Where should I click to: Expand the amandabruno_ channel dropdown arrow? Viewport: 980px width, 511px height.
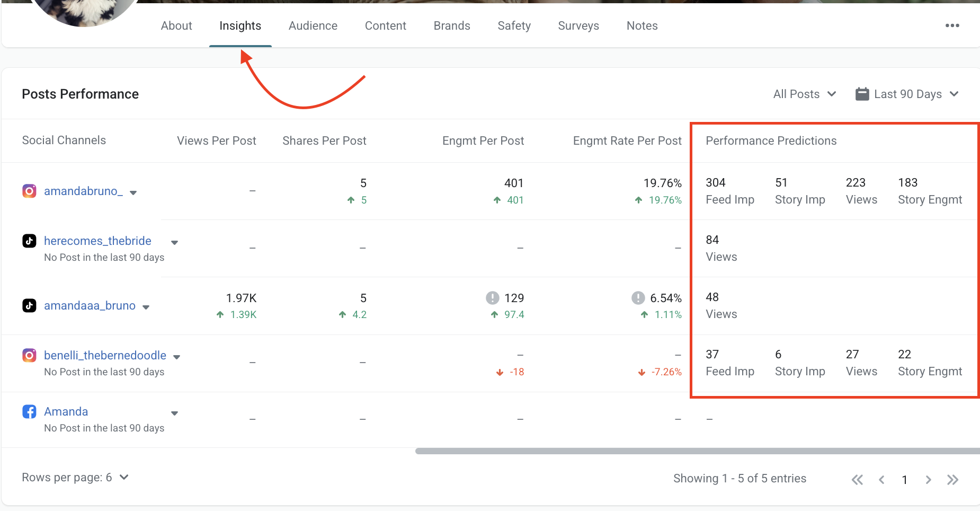(x=133, y=192)
